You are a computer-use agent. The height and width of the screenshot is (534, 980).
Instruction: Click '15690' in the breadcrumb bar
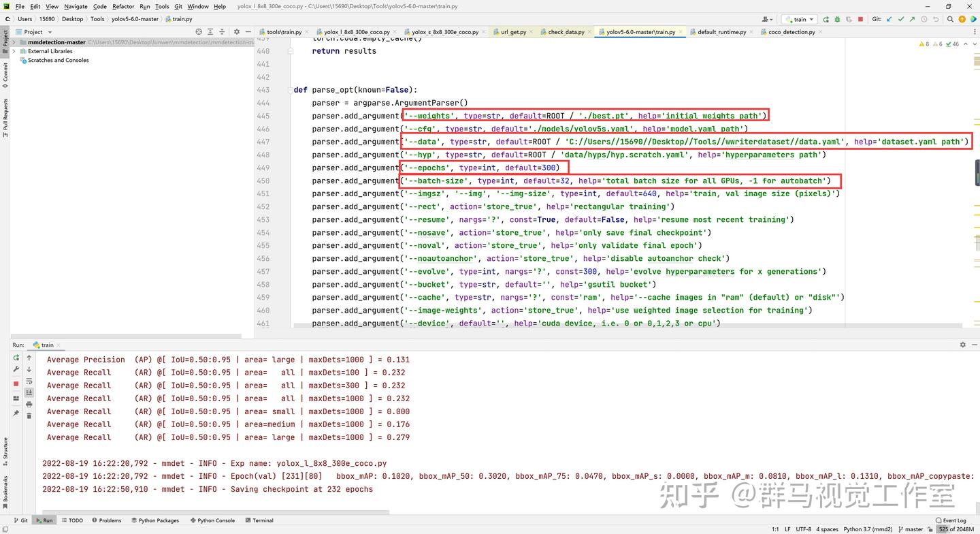tap(46, 19)
